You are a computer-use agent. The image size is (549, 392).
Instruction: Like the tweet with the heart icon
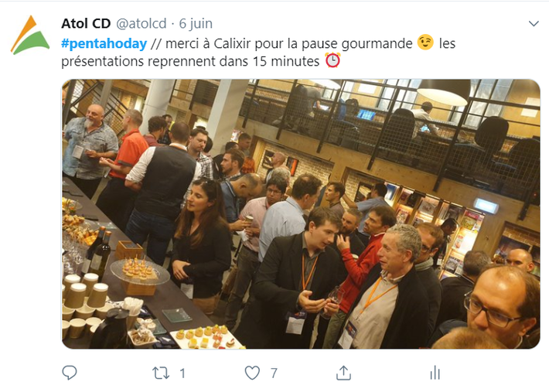coord(252,373)
